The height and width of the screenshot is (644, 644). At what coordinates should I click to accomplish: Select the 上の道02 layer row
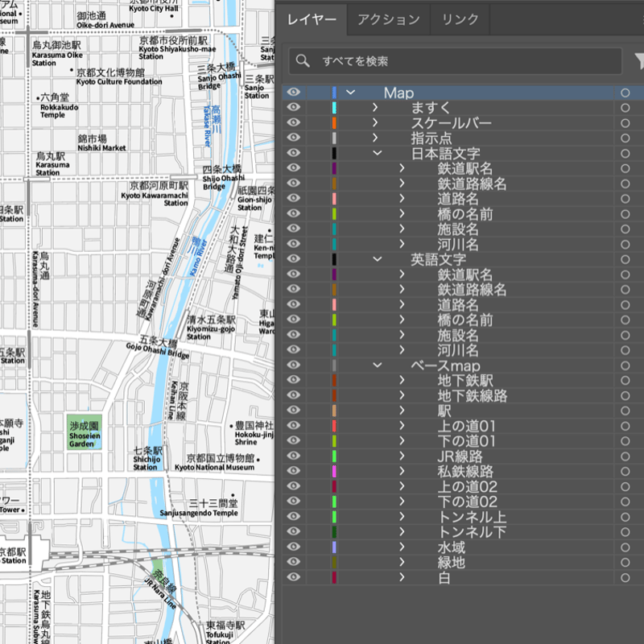click(x=462, y=487)
